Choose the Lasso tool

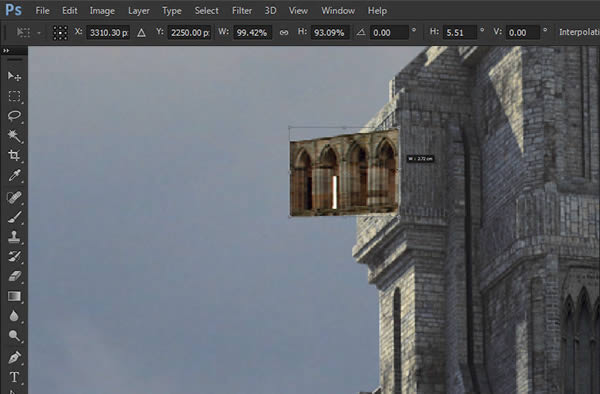[14, 116]
